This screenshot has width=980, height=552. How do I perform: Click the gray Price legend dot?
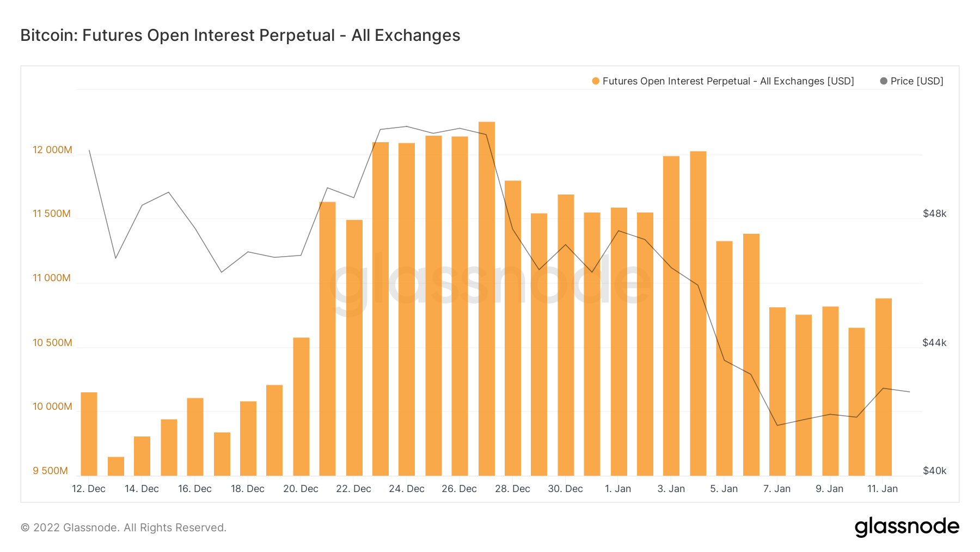click(x=884, y=81)
